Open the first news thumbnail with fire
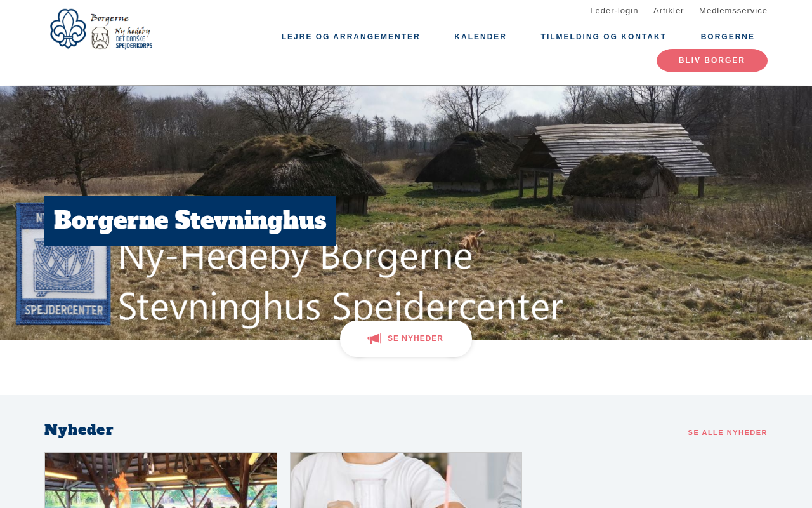The width and height of the screenshot is (812, 508). point(160,480)
